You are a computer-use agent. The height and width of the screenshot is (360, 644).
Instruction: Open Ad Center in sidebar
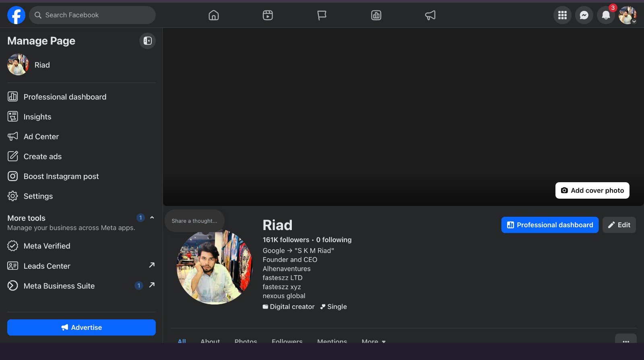click(x=81, y=136)
